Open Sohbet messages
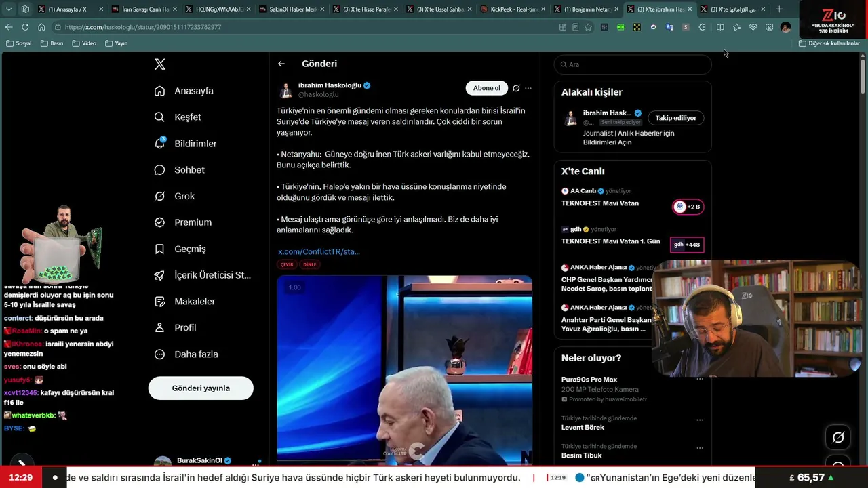Viewport: 868px width, 488px height. point(179,170)
